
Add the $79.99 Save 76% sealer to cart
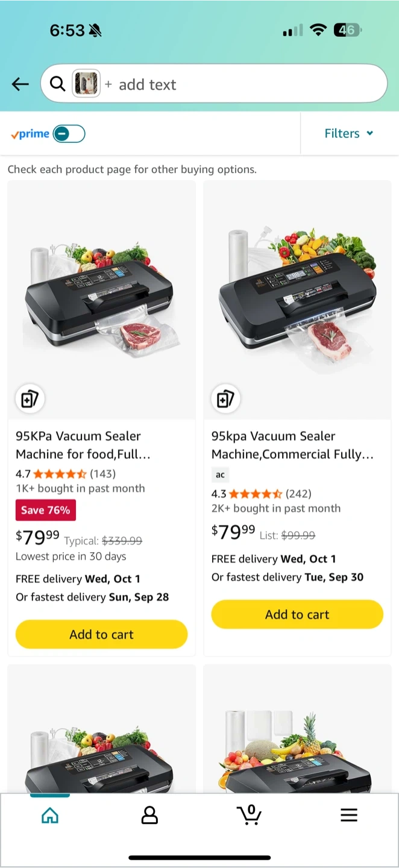tap(101, 634)
